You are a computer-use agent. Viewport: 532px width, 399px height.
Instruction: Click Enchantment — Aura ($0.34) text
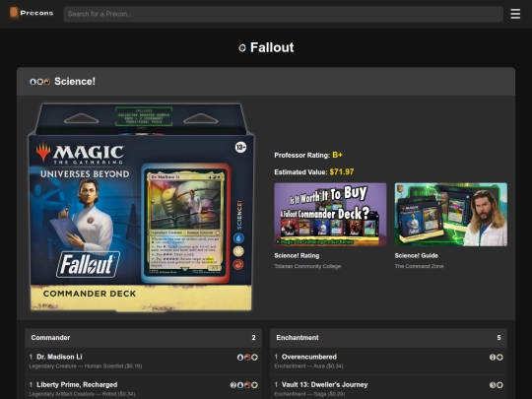[308, 366]
